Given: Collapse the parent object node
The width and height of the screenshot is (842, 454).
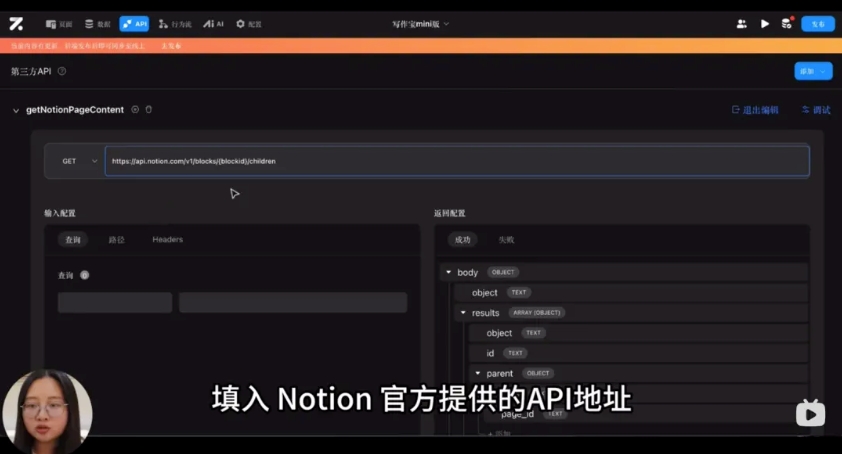Looking at the screenshot, I should [477, 373].
